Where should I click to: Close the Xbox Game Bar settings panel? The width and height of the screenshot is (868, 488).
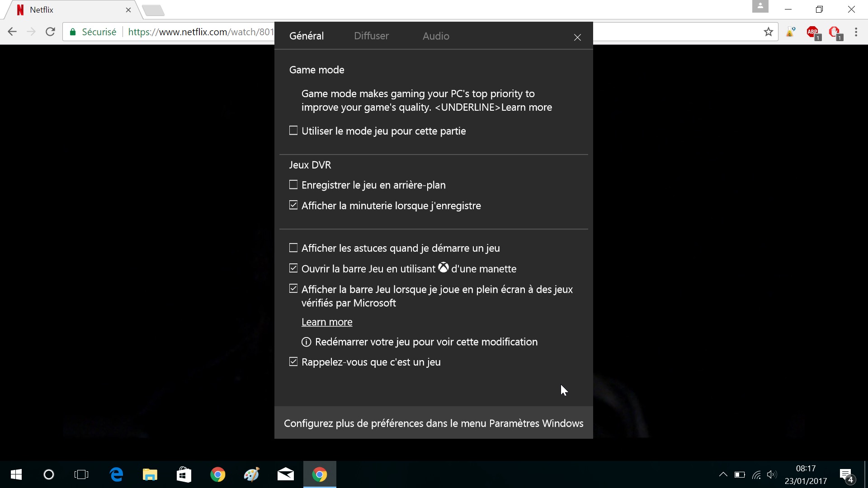pyautogui.click(x=578, y=37)
